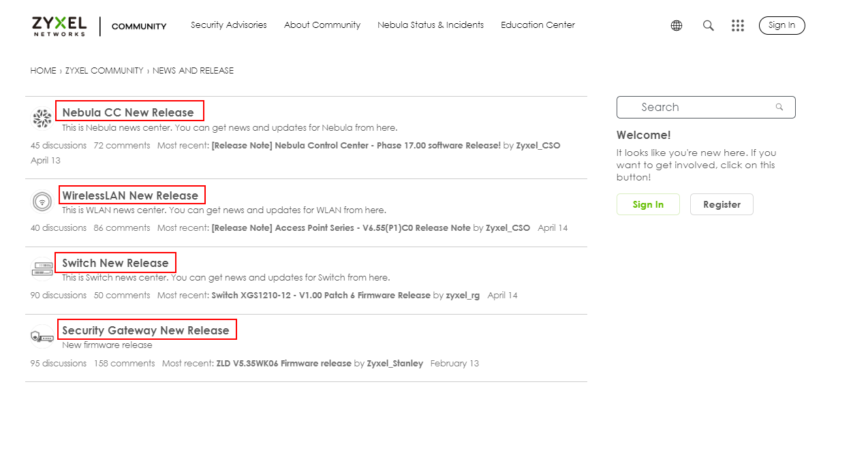Click the Nebula CC category icon
The height and width of the screenshot is (459, 868).
42,119
